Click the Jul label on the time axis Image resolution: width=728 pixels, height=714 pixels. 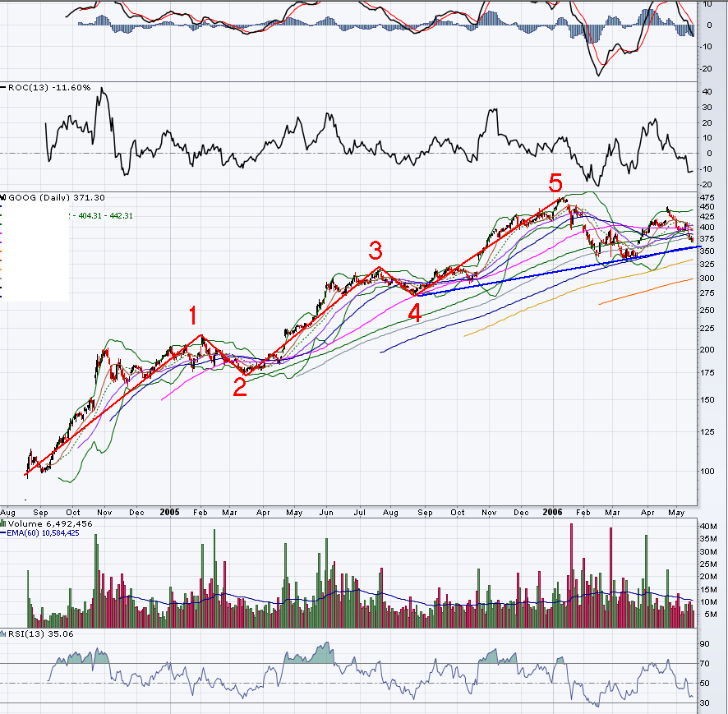[359, 513]
